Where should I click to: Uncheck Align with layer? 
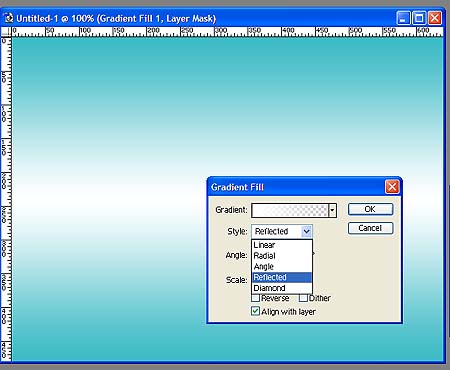pyautogui.click(x=255, y=311)
